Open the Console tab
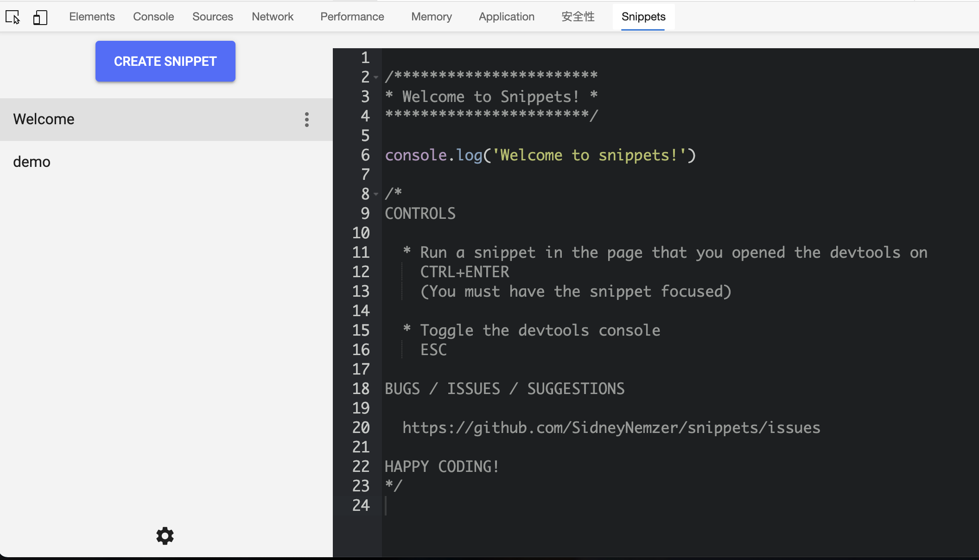 [153, 17]
